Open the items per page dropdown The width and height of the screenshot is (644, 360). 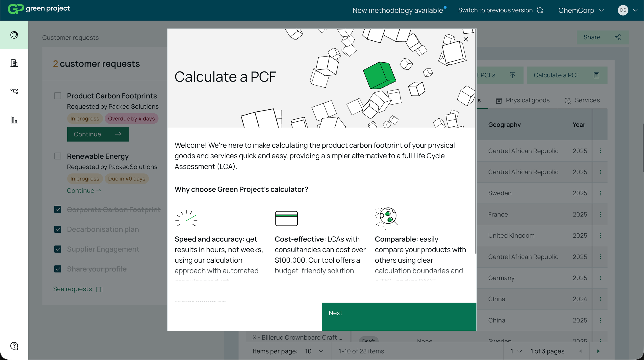[314, 351]
